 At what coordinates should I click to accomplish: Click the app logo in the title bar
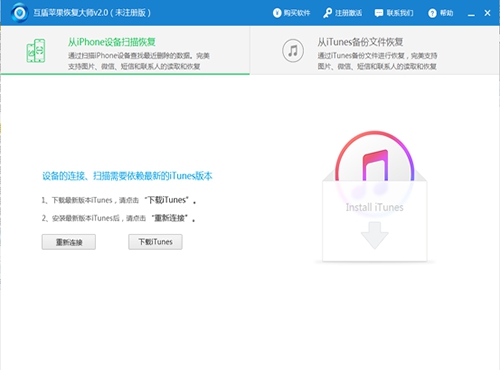click(x=20, y=13)
